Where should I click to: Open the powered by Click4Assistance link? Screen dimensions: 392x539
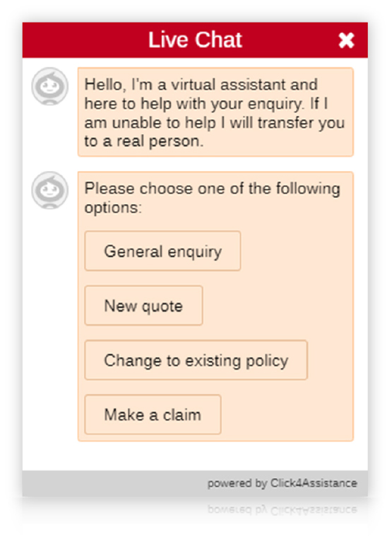point(282,483)
